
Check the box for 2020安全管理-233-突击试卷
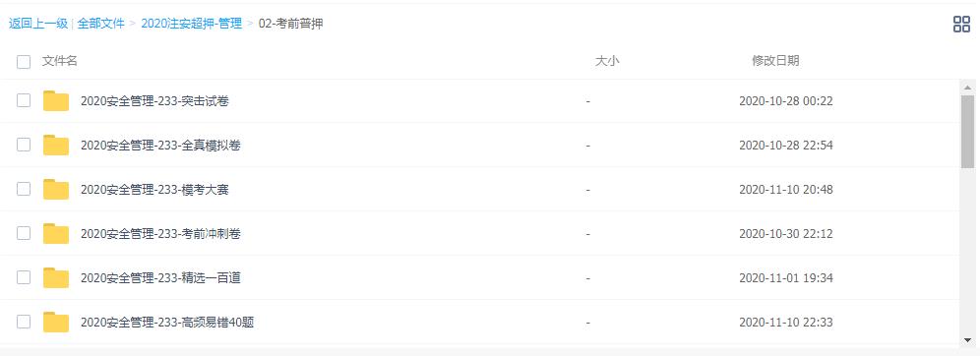point(24,100)
